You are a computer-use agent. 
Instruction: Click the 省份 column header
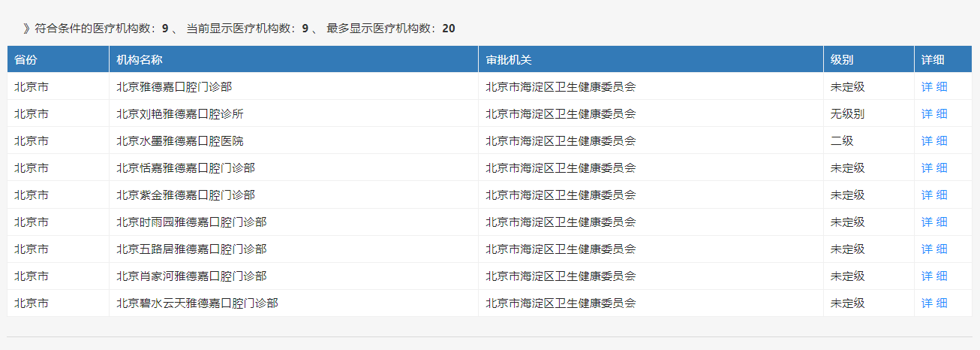point(59,59)
